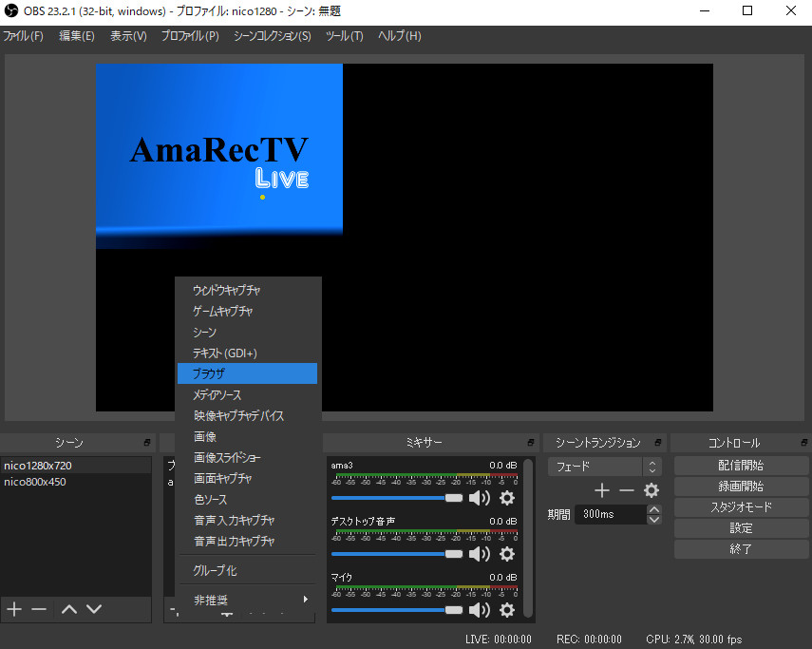Select グループ化 menu entry

click(x=248, y=570)
